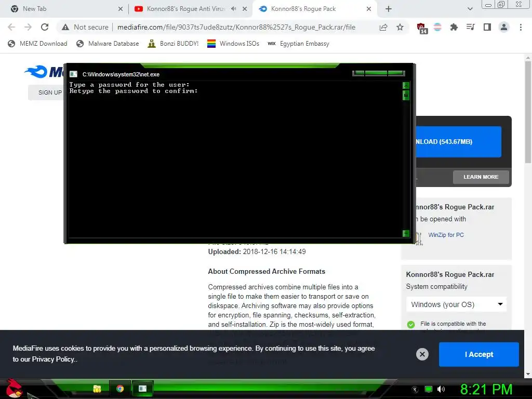This screenshot has width=532, height=399.
Task: Open the Egyptian Embassy bookmark
Action: pos(298,44)
